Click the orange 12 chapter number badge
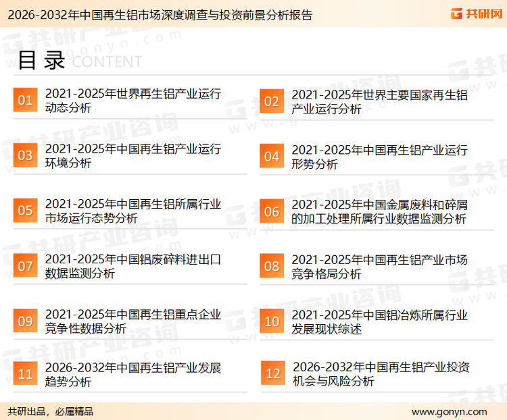Viewport: 507px width, 420px height. point(273,373)
